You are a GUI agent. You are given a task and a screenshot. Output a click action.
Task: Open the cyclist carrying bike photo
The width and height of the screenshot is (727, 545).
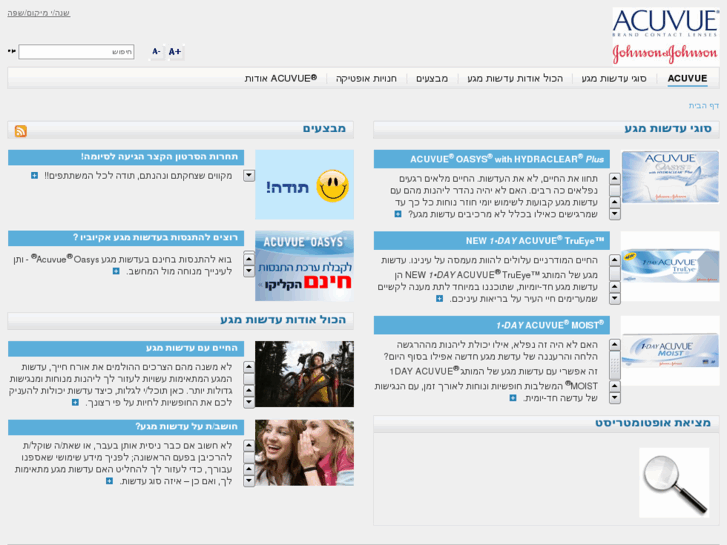pos(304,374)
